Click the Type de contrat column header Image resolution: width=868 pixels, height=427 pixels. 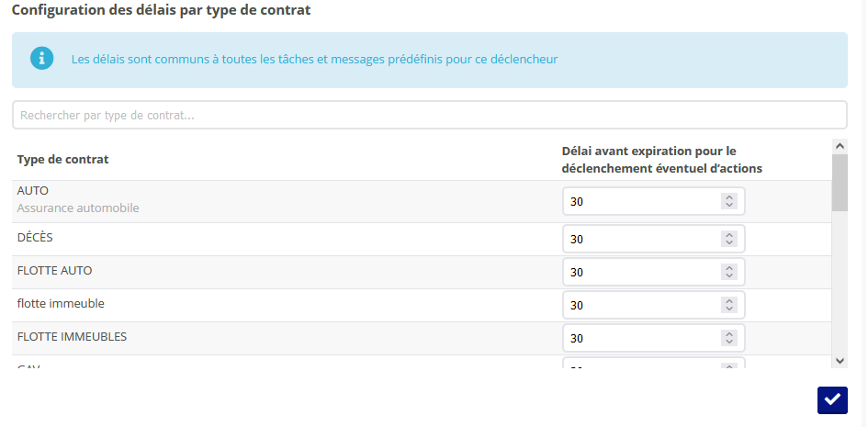pos(62,160)
